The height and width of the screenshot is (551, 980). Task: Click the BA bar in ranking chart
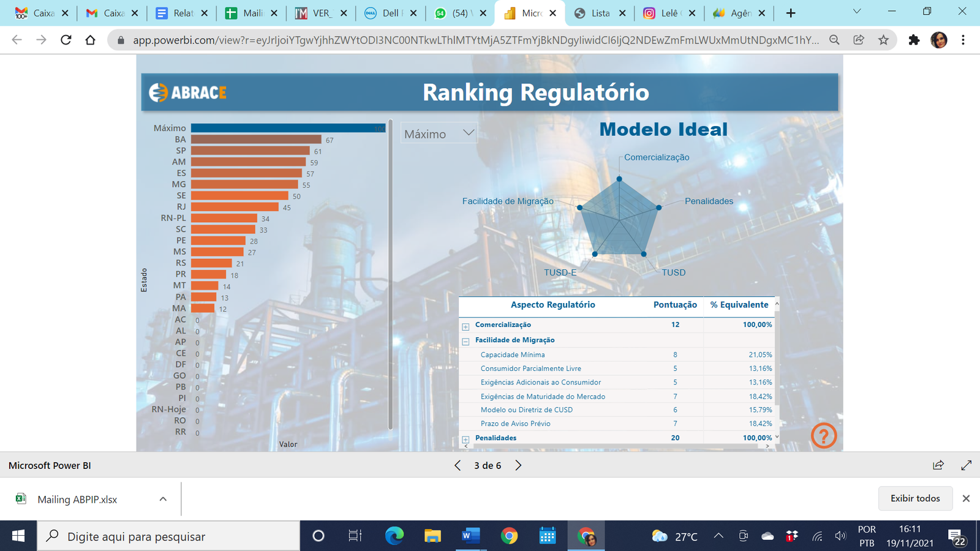click(x=256, y=140)
